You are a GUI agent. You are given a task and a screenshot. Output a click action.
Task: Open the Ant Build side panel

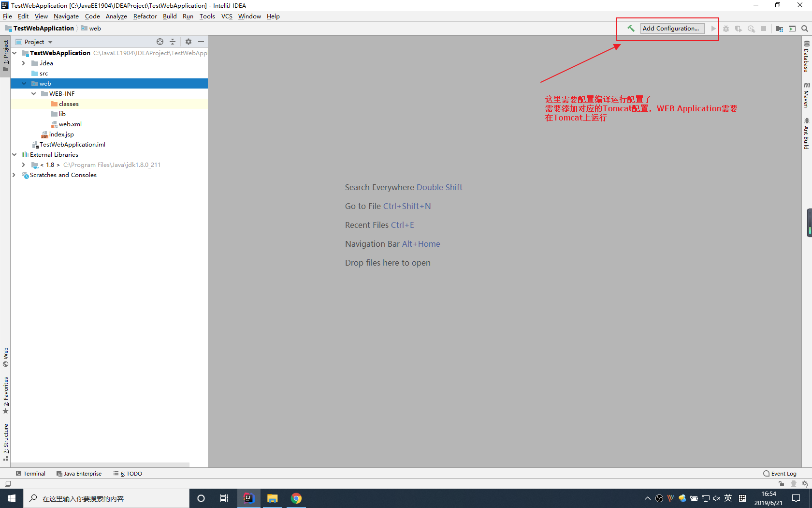(806, 134)
